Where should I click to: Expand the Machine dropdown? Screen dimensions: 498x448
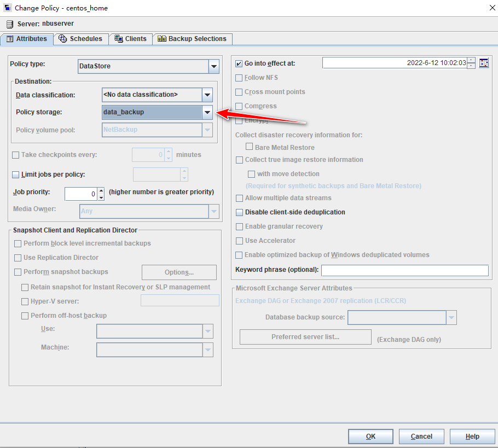pos(208,350)
